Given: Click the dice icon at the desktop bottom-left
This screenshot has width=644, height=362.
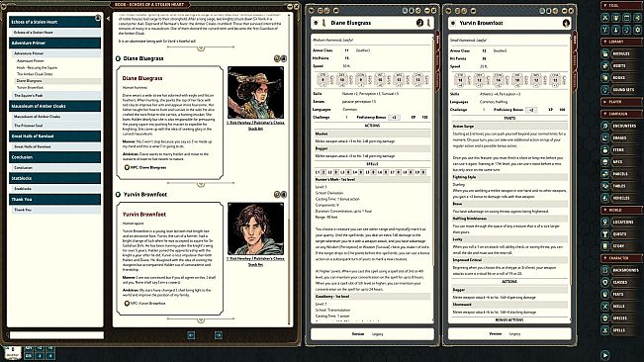Looking at the screenshot, I should point(12,352).
